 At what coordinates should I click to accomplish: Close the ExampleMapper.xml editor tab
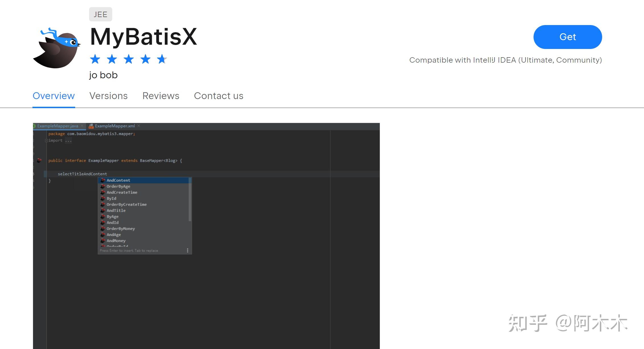tap(139, 126)
